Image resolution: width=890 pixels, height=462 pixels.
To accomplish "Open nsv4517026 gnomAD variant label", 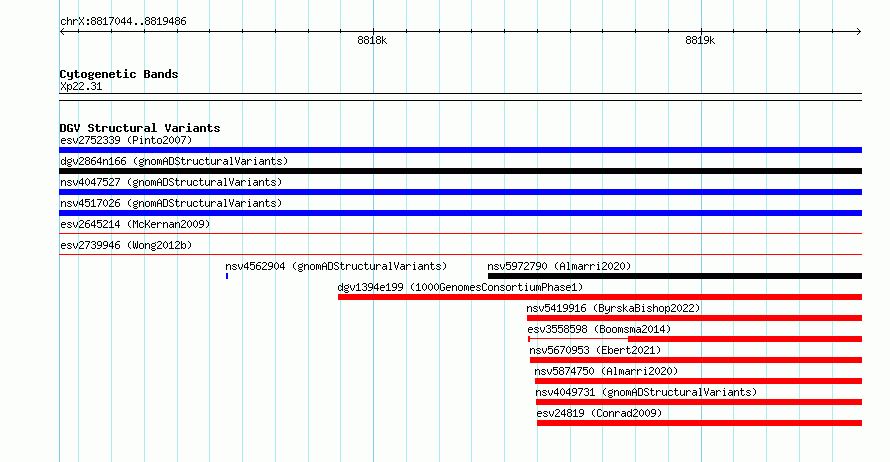I will point(171,203).
